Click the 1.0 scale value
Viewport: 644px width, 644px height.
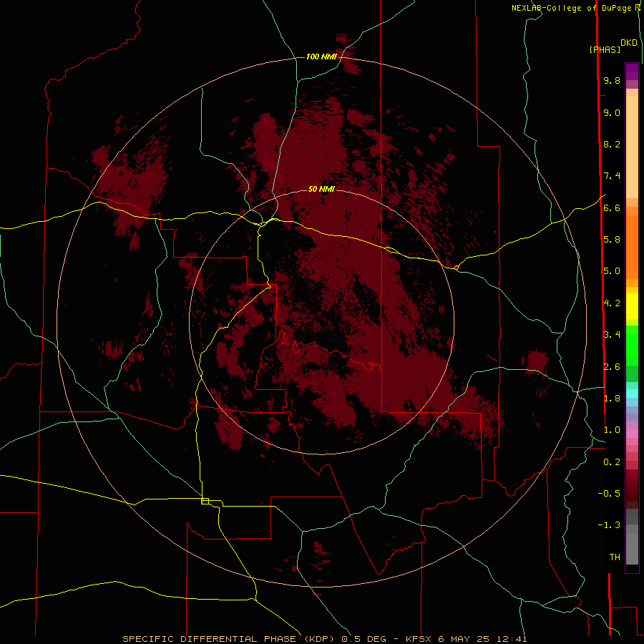point(612,430)
